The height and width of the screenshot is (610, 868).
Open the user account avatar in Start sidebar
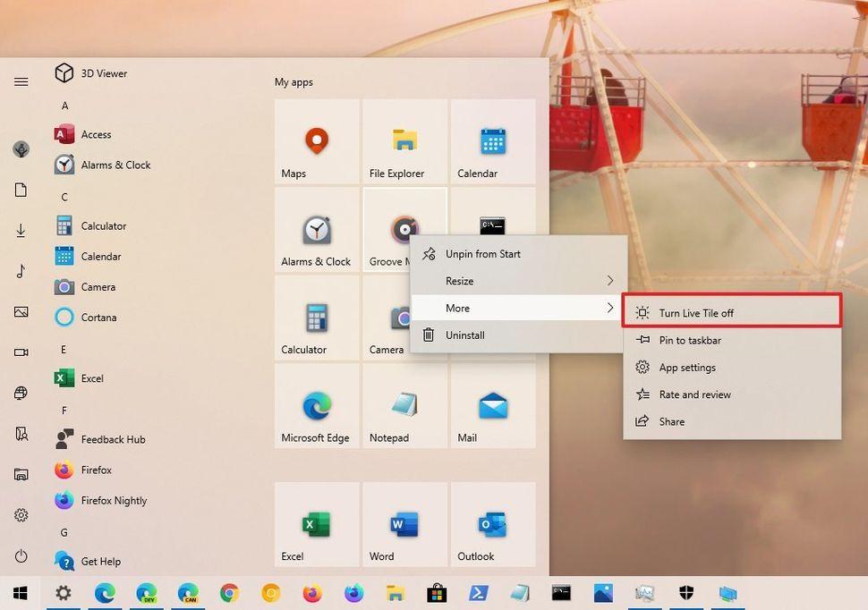coord(21,149)
